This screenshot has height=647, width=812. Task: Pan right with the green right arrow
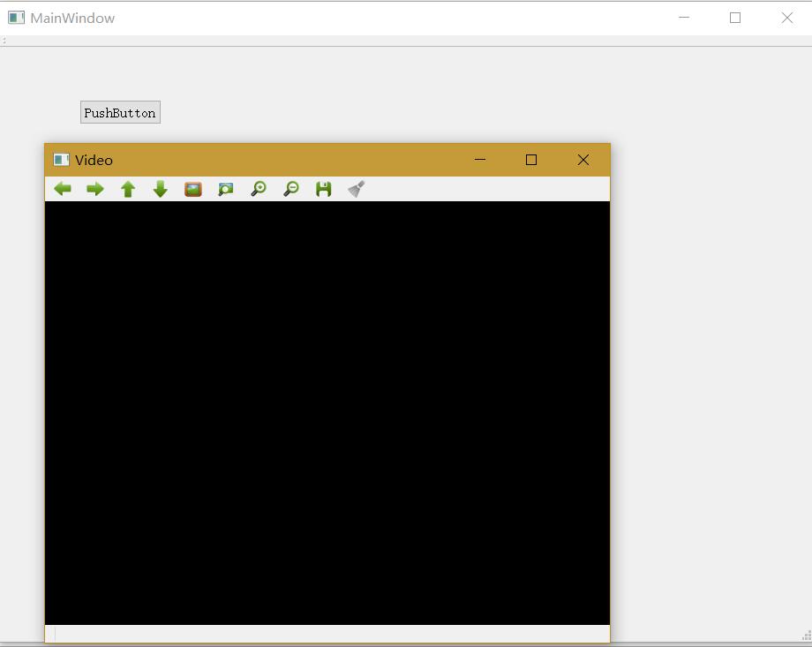[95, 189]
